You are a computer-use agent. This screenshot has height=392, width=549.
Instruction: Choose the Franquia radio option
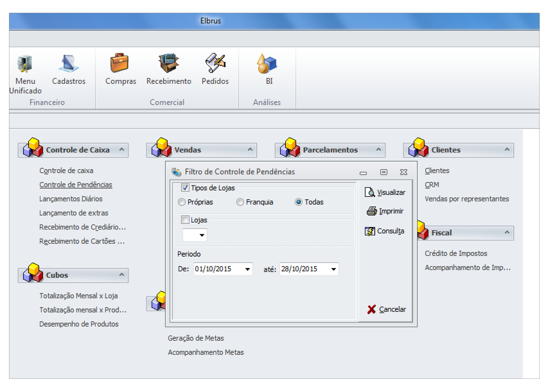pyautogui.click(x=240, y=202)
